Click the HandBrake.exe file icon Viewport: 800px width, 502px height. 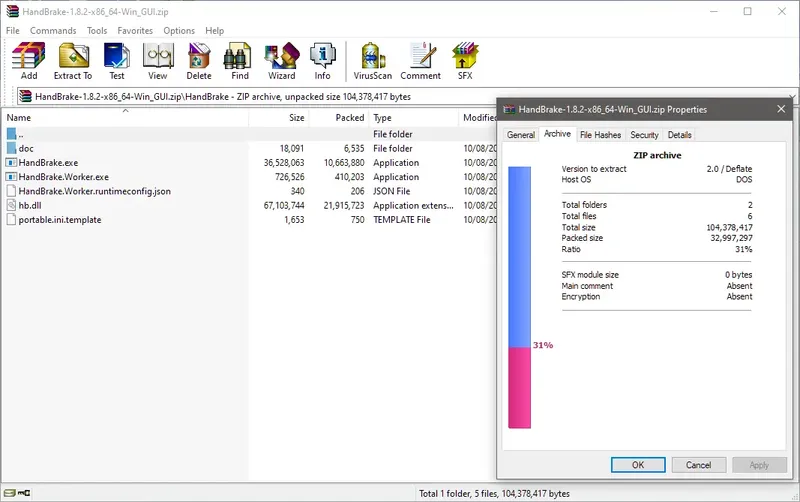(11, 163)
